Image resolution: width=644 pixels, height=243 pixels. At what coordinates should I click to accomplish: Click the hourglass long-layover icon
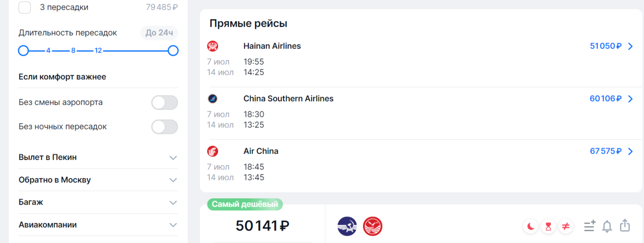[x=548, y=226]
